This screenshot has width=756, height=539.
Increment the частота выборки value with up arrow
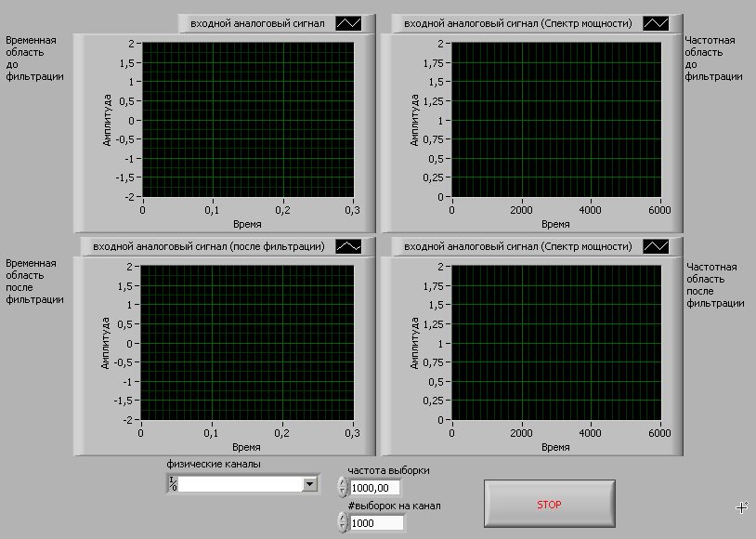pos(343,482)
